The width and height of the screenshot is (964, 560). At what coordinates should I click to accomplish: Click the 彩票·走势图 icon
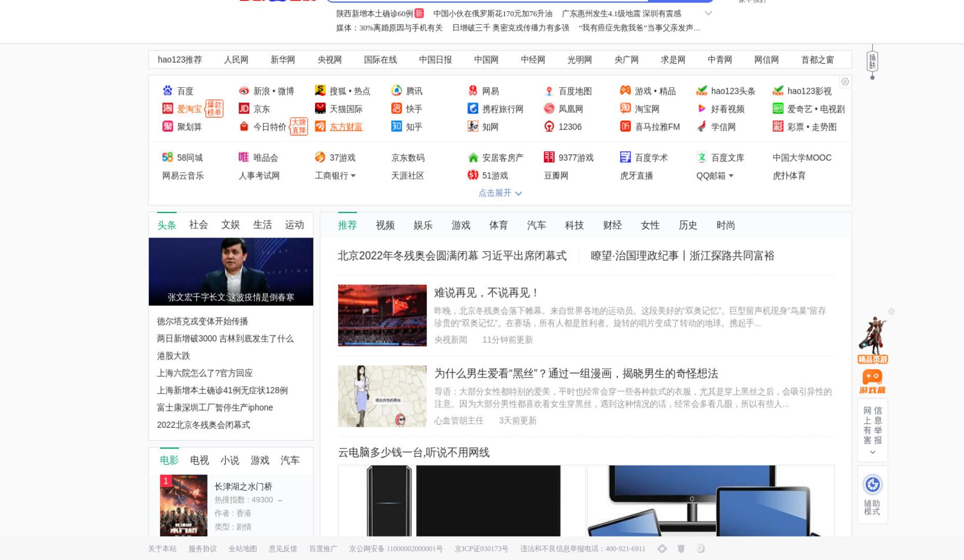(778, 126)
